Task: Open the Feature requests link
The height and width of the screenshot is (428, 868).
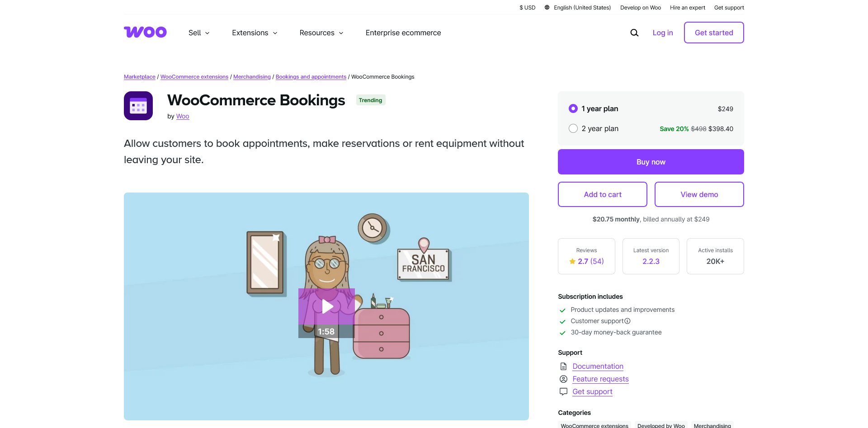Action: click(x=600, y=379)
